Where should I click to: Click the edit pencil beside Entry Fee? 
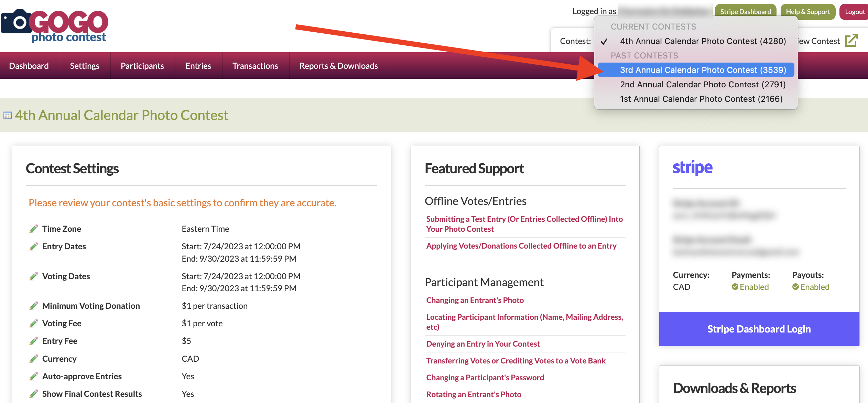tap(33, 341)
